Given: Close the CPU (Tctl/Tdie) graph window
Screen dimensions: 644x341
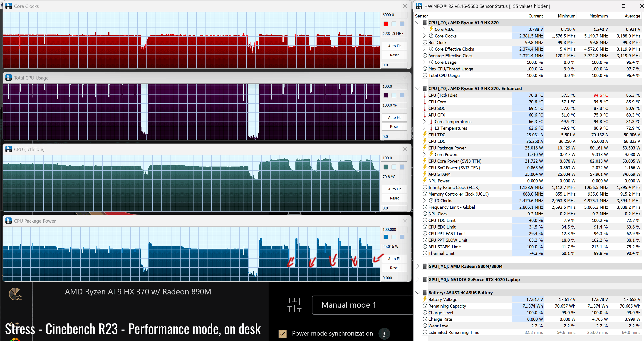Looking at the screenshot, I should 405,149.
